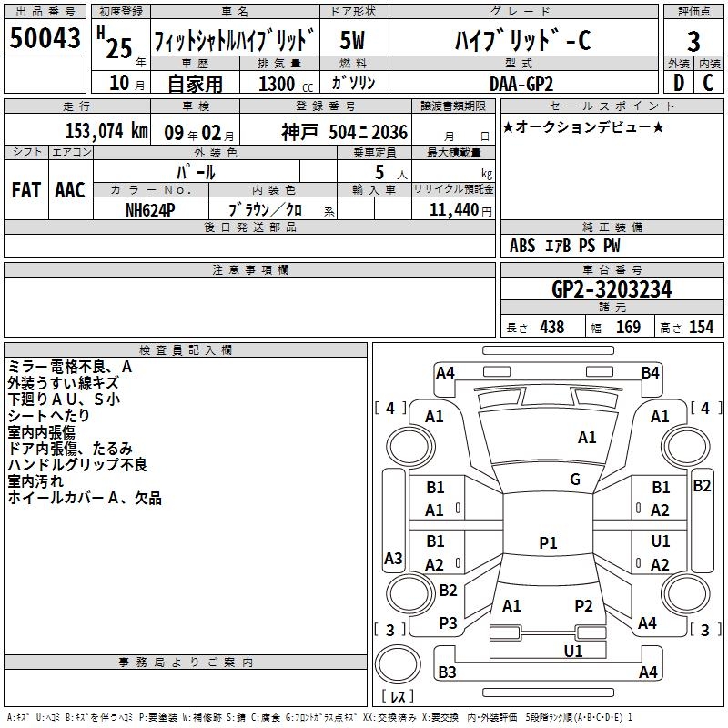Click interior grade C cell
The image size is (728, 728).
point(708,82)
